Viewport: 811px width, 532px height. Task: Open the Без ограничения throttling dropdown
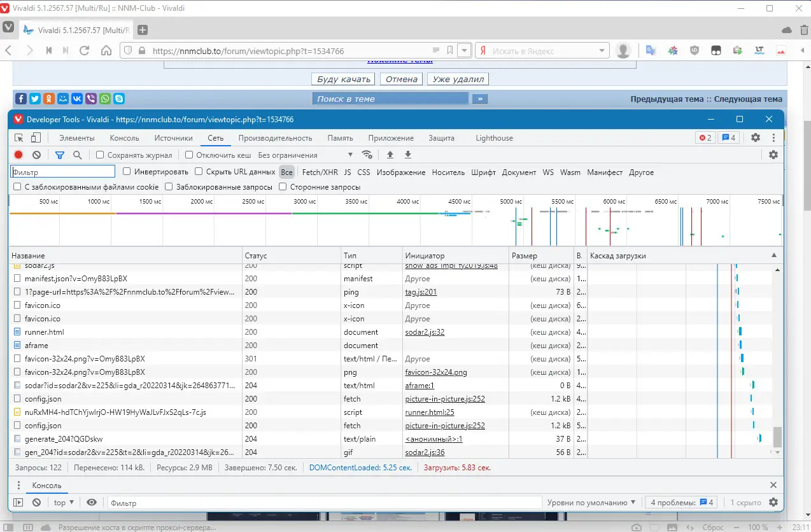click(306, 155)
